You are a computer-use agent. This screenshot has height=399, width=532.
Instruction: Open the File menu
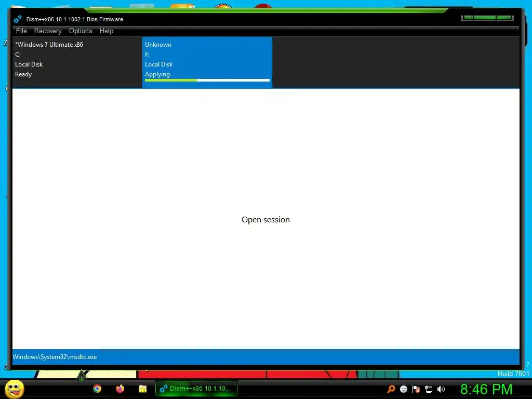pyautogui.click(x=21, y=31)
